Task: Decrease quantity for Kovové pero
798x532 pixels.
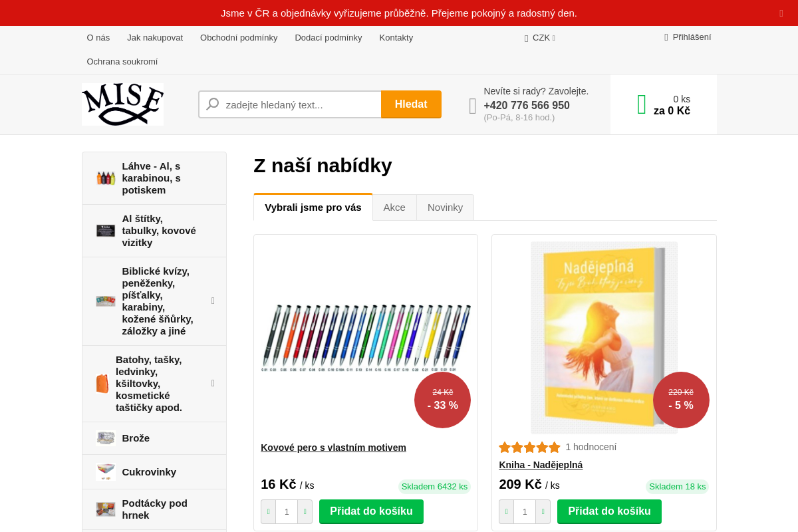Action: (269, 512)
